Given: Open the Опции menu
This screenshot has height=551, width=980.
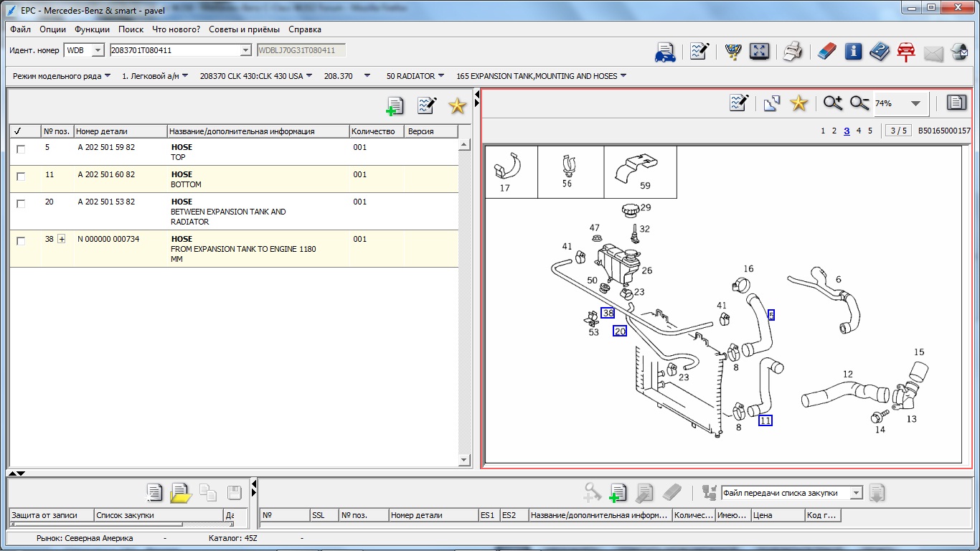Looking at the screenshot, I should tap(53, 29).
